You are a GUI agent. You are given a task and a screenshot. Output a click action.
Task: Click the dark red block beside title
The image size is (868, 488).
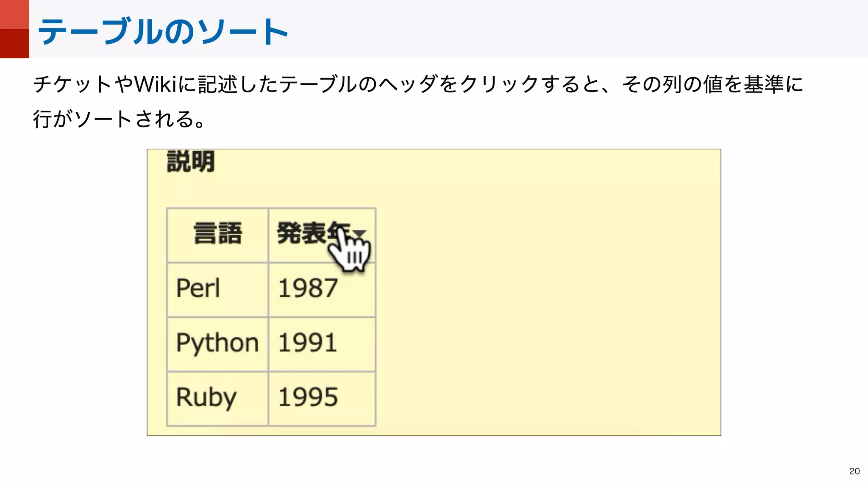(14, 43)
